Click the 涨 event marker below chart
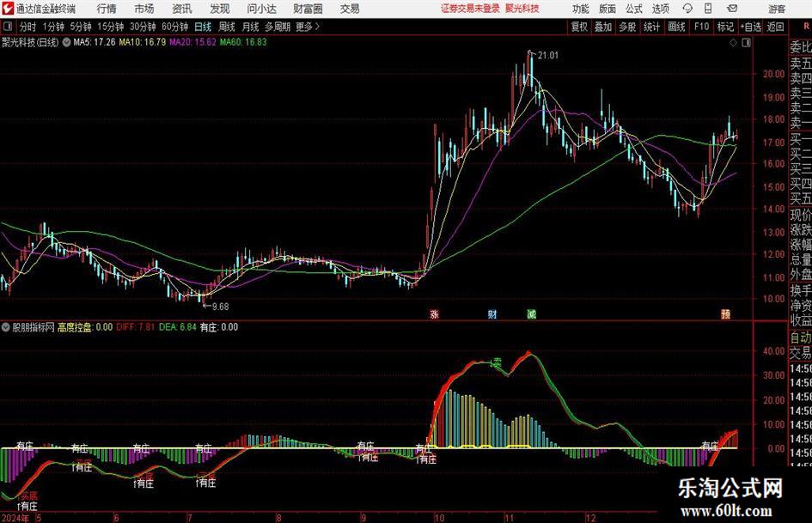 (x=435, y=313)
